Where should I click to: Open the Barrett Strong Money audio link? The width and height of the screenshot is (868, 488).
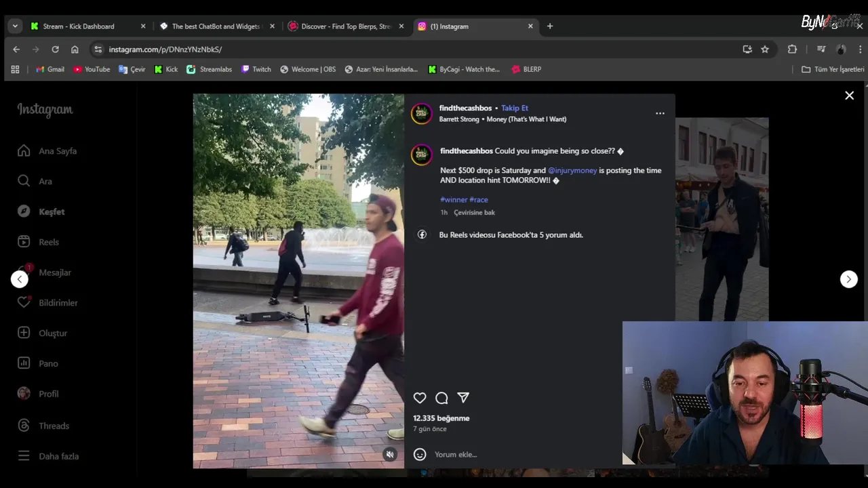click(502, 119)
